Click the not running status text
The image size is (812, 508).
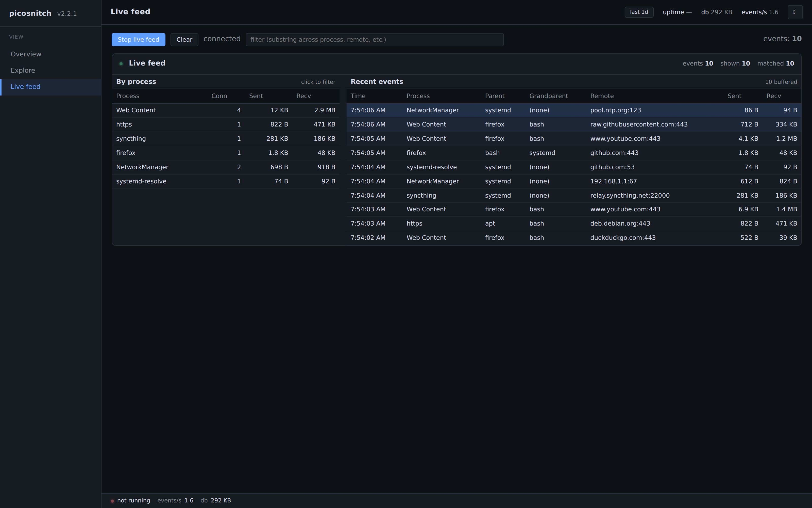coord(133,501)
